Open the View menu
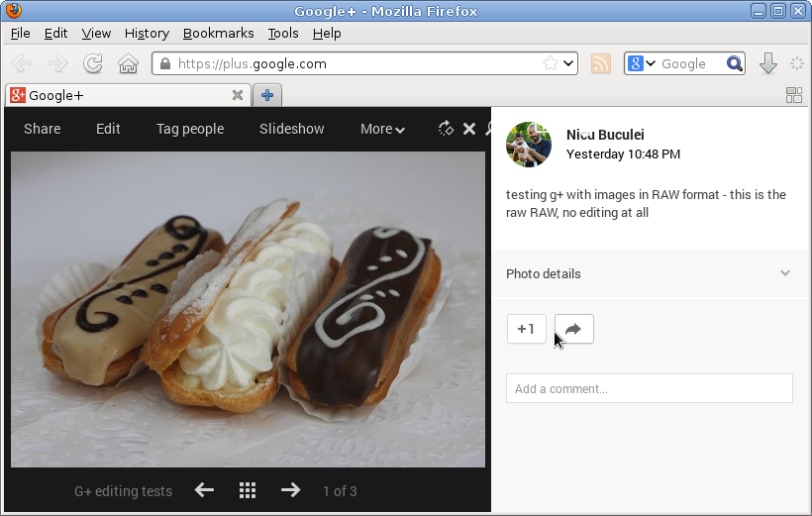Viewport: 812px width, 516px height. coord(96,33)
